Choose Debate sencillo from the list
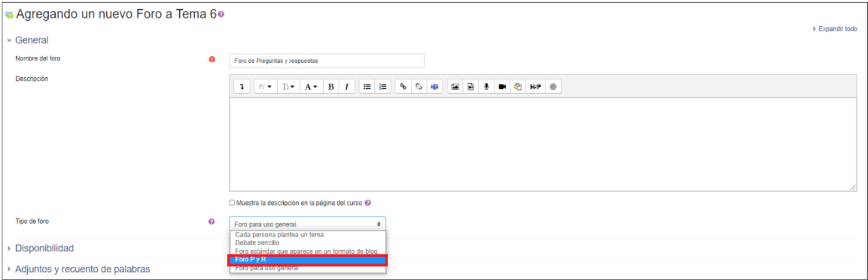The height and width of the screenshot is (280, 868). [x=257, y=242]
